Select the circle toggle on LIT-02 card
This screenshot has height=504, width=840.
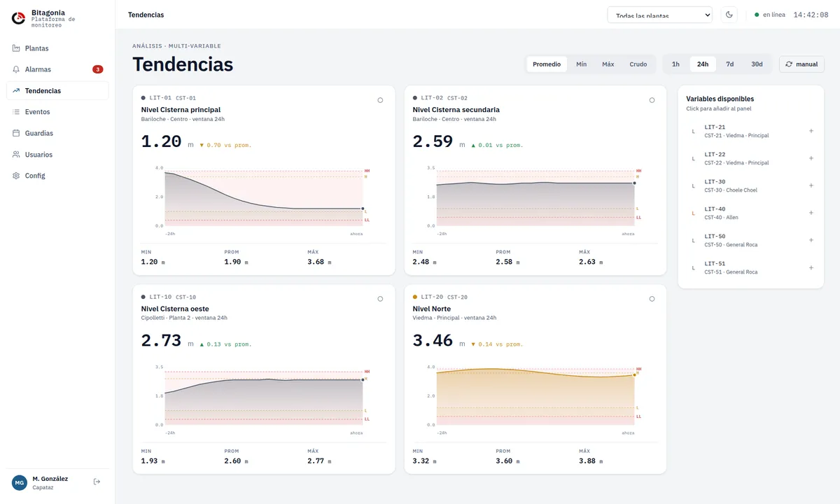pyautogui.click(x=652, y=100)
